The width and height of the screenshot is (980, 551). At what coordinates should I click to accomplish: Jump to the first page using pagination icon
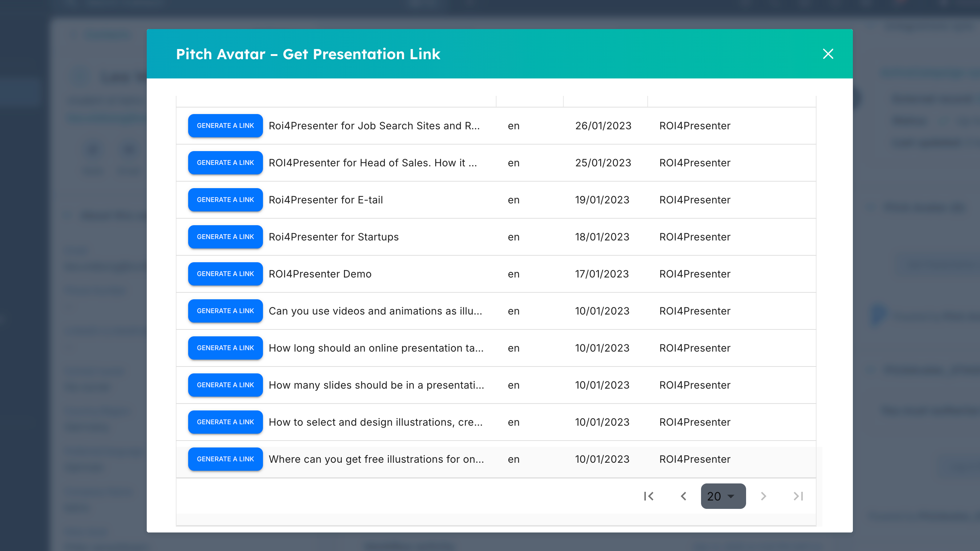click(x=649, y=496)
